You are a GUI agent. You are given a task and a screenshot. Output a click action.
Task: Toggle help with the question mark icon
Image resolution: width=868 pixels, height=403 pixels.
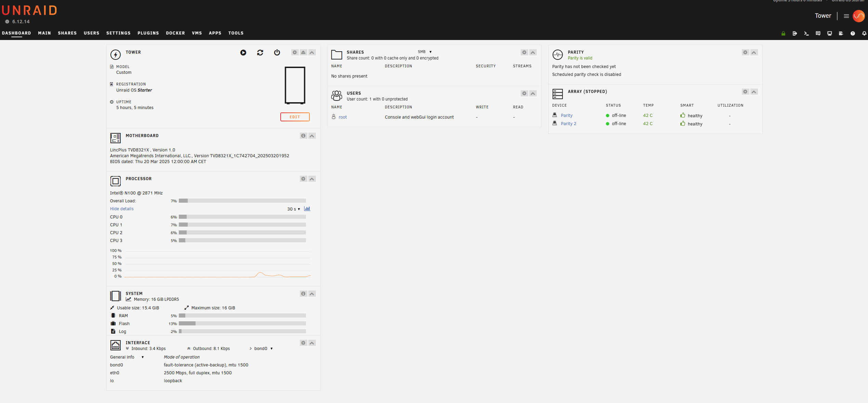click(x=853, y=33)
